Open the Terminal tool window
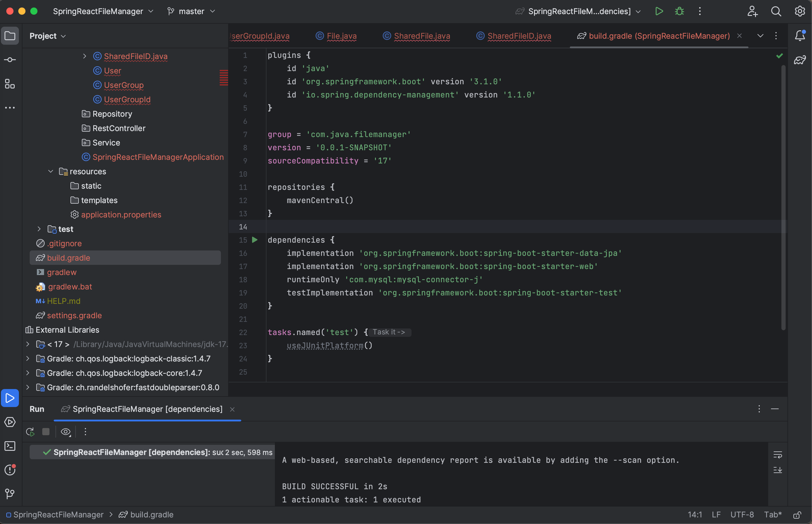 pos(10,446)
